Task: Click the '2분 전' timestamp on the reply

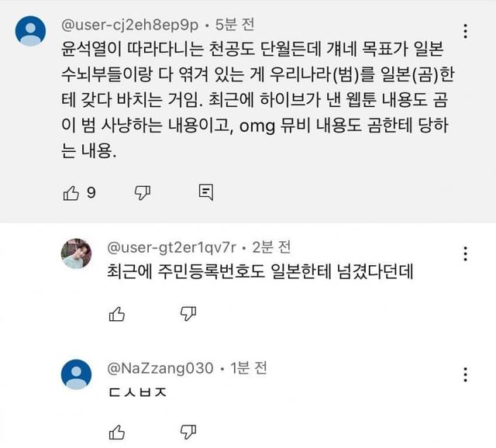Action: (273, 248)
